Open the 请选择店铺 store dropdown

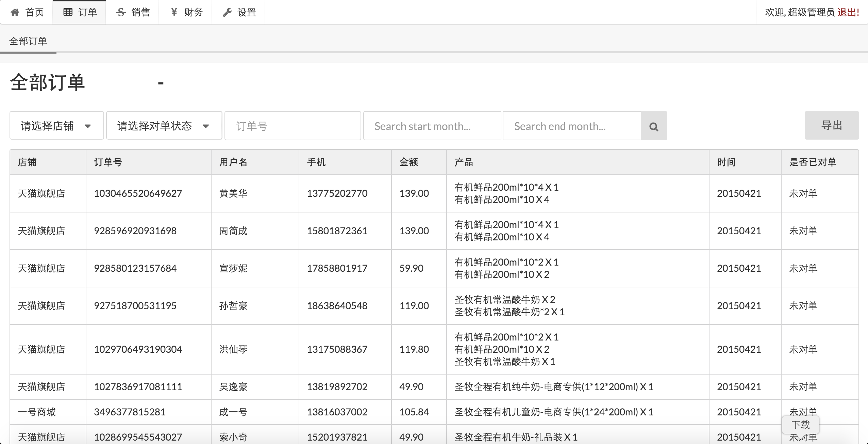pos(48,126)
